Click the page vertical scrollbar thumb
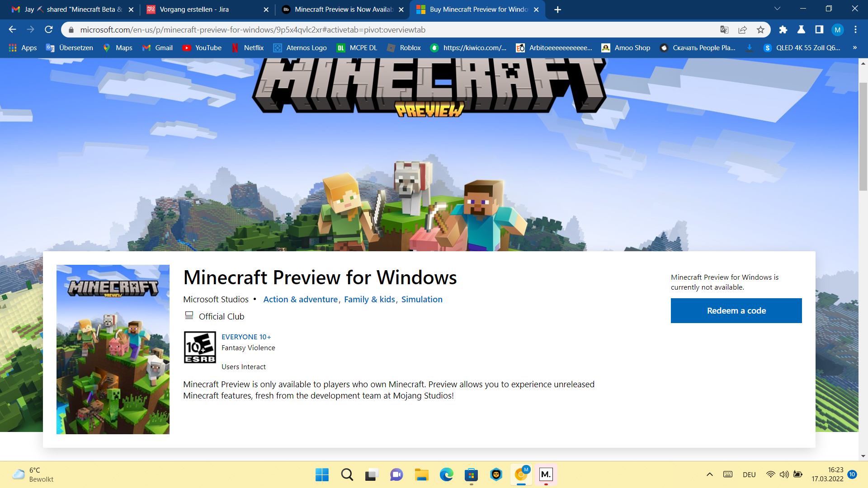 coord(863,136)
